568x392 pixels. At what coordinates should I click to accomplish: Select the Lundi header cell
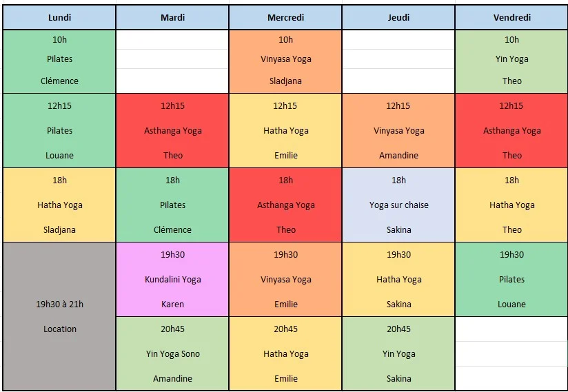click(x=59, y=17)
